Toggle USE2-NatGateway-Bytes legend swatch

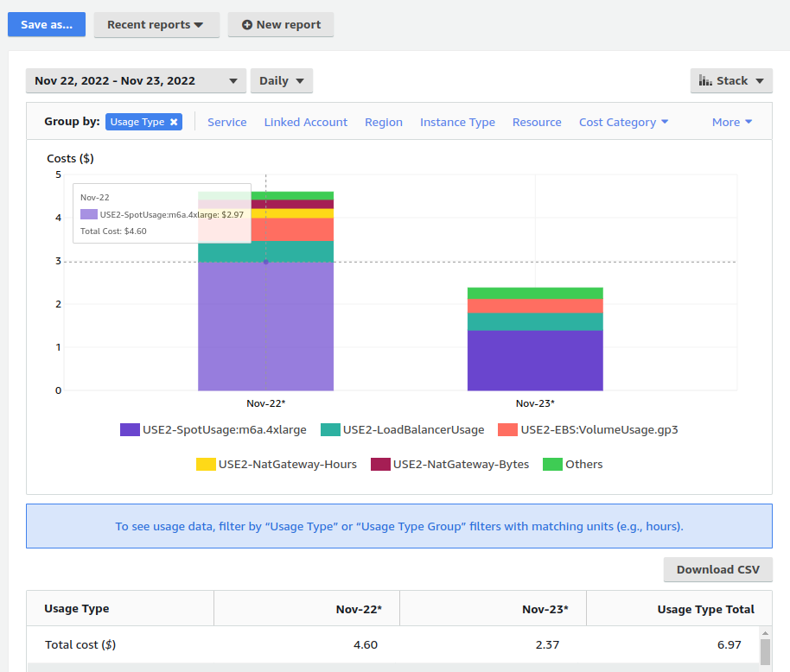[x=380, y=464]
